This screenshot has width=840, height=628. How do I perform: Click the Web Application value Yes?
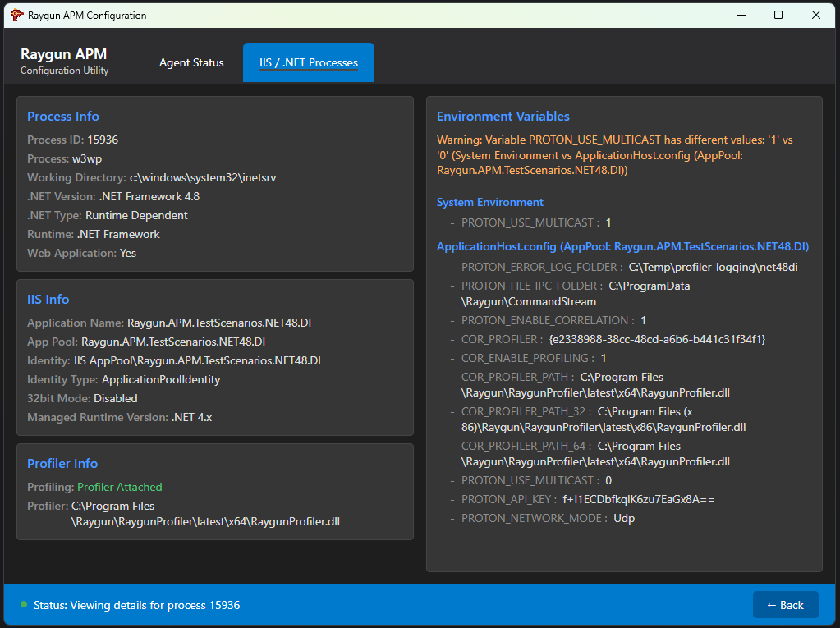click(128, 253)
